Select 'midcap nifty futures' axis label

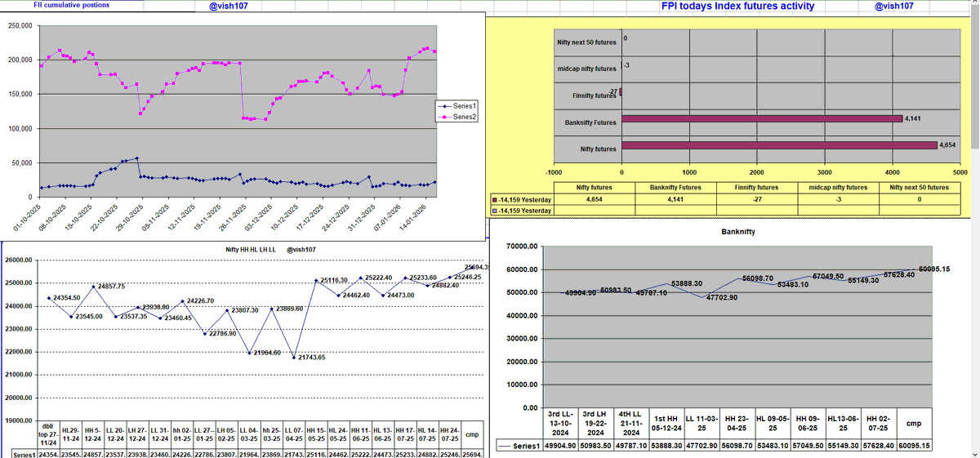(x=586, y=69)
